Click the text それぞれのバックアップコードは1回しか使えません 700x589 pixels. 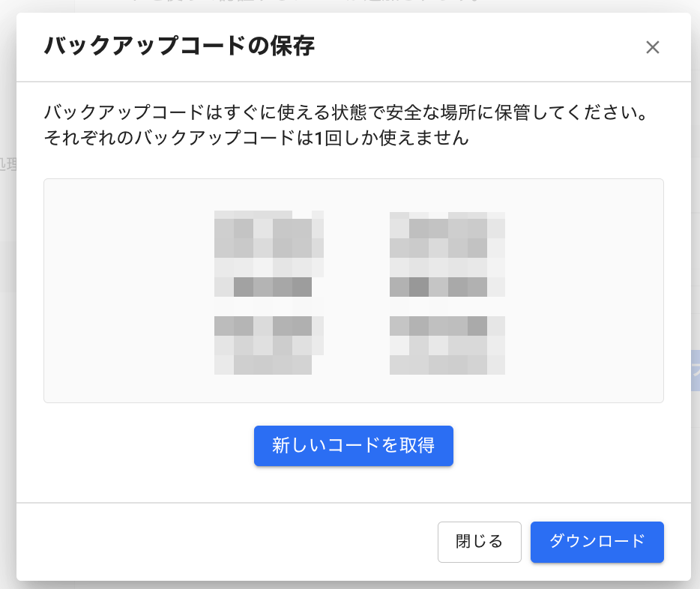(x=256, y=139)
